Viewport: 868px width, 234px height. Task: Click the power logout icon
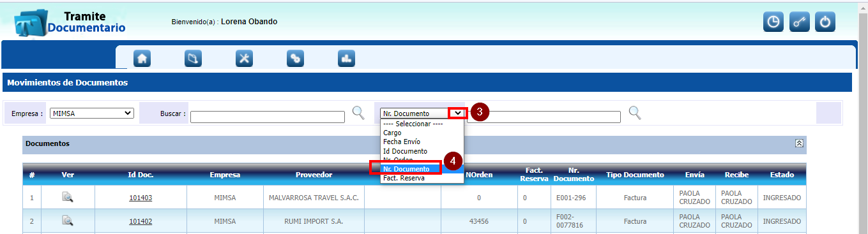point(825,22)
